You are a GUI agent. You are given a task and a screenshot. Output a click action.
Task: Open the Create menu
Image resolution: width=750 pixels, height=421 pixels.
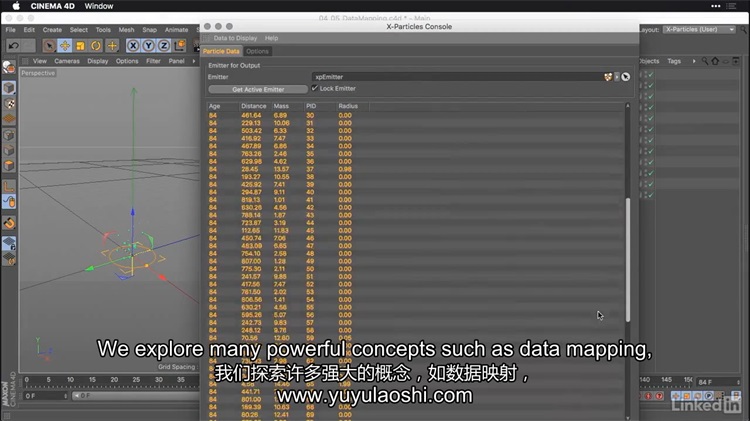tap(52, 30)
